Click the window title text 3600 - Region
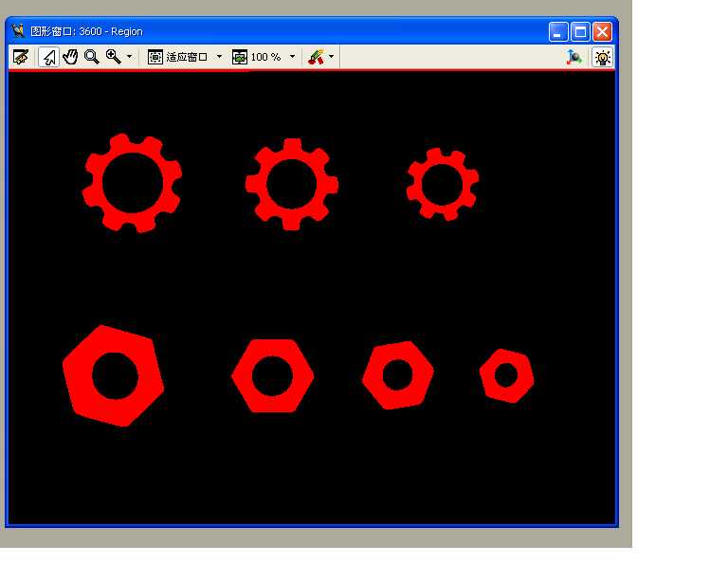The height and width of the screenshot is (582, 728). [111, 31]
